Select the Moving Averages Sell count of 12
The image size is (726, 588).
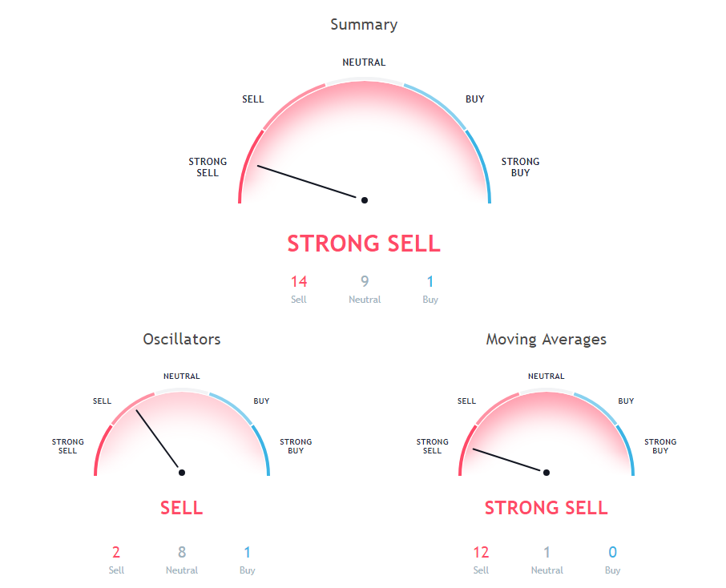(x=481, y=552)
